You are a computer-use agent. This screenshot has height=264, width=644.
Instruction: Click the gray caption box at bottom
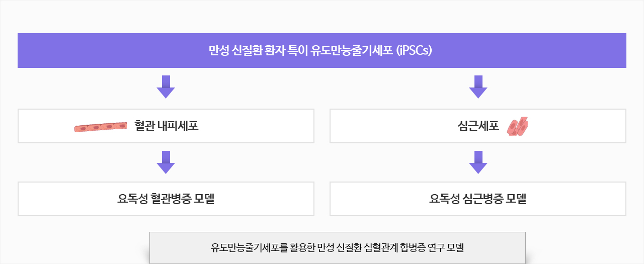(338, 247)
